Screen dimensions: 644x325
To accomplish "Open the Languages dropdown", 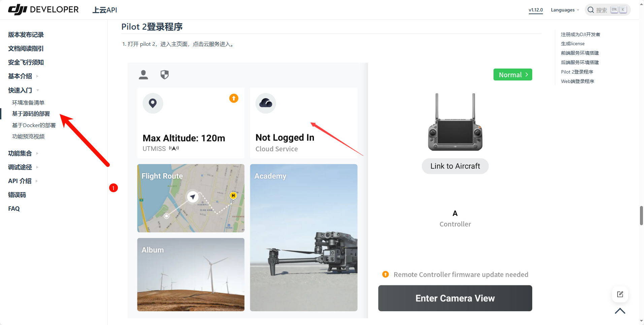I will 565,10.
